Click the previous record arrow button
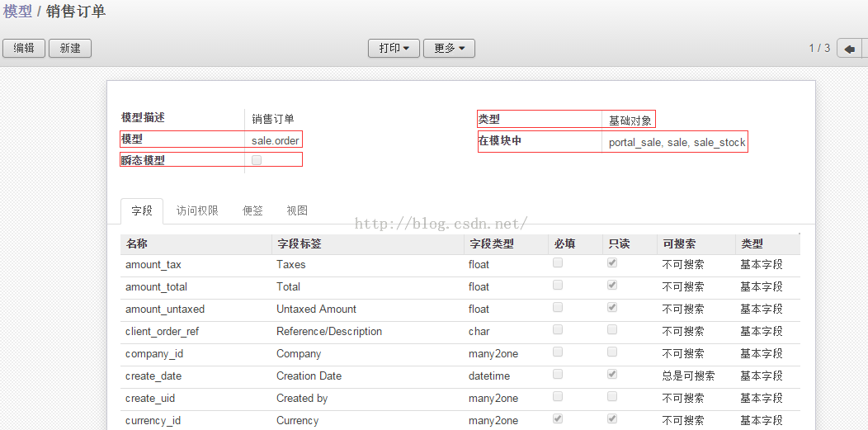This screenshot has width=868, height=430. (x=849, y=49)
